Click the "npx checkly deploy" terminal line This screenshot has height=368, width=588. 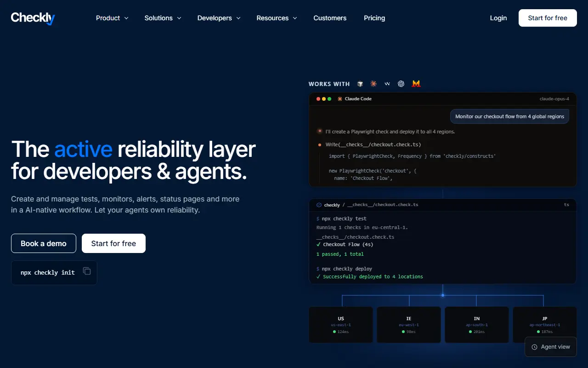tap(344, 269)
